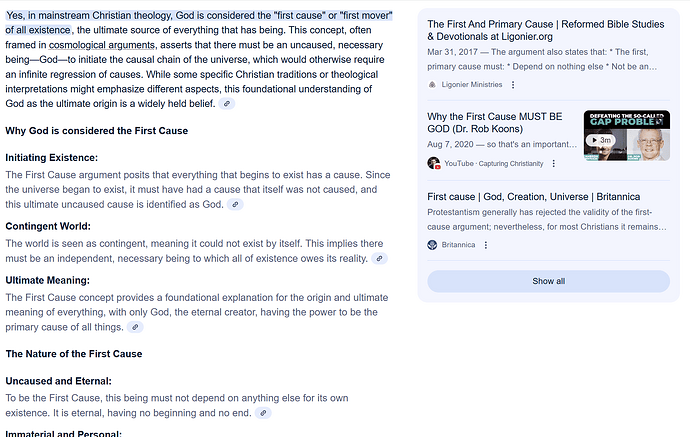This screenshot has height=437, width=690.
Task: Open the three-dot menu beside Britannica source
Action: 486,245
